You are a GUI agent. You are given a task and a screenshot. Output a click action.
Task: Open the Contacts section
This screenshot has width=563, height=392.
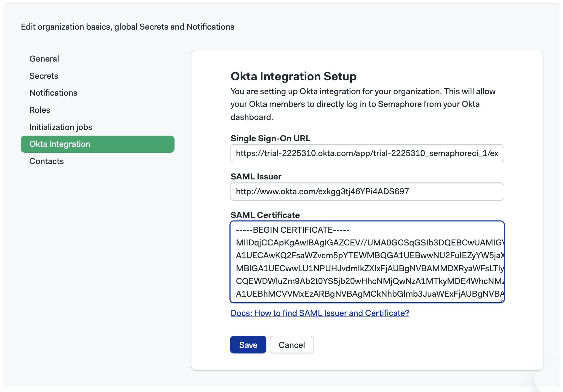coord(47,161)
